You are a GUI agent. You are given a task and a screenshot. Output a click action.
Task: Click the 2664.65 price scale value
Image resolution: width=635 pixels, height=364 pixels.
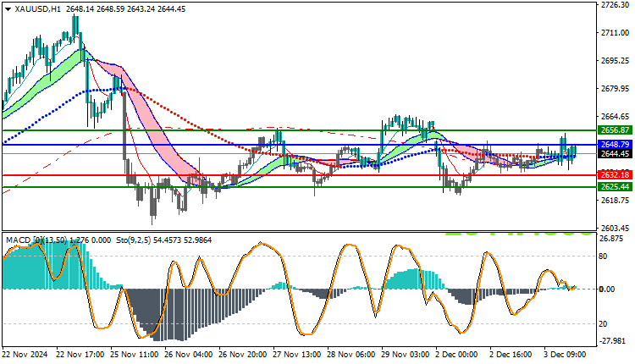tap(616, 117)
